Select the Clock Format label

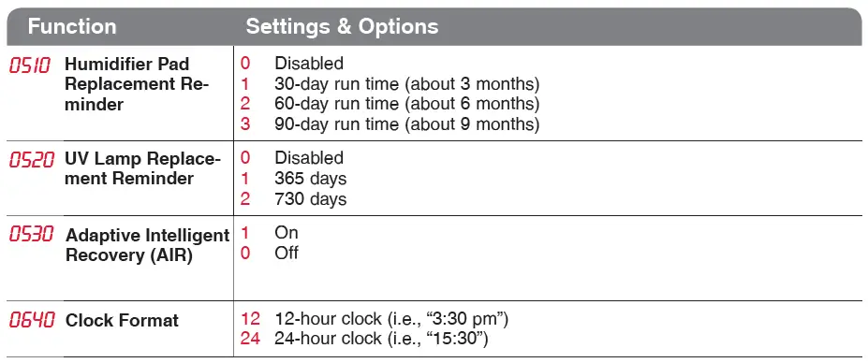122,320
